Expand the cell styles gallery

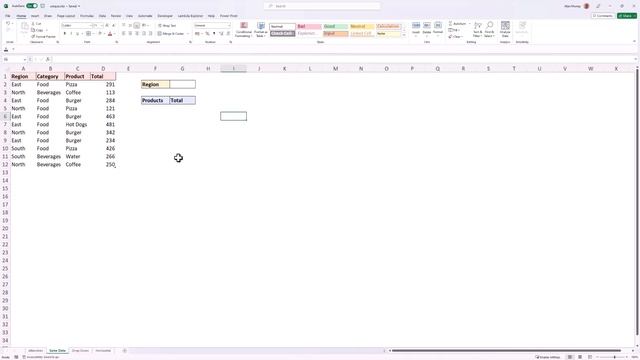[x=404, y=36]
